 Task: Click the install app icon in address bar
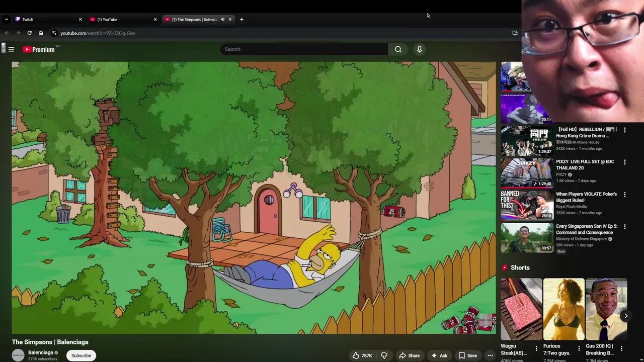[x=515, y=33]
